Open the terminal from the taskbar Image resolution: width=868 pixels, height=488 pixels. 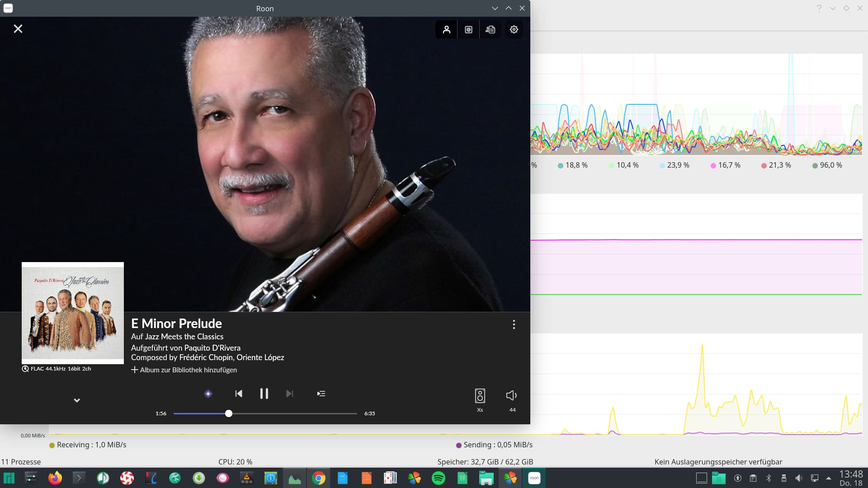(x=79, y=478)
